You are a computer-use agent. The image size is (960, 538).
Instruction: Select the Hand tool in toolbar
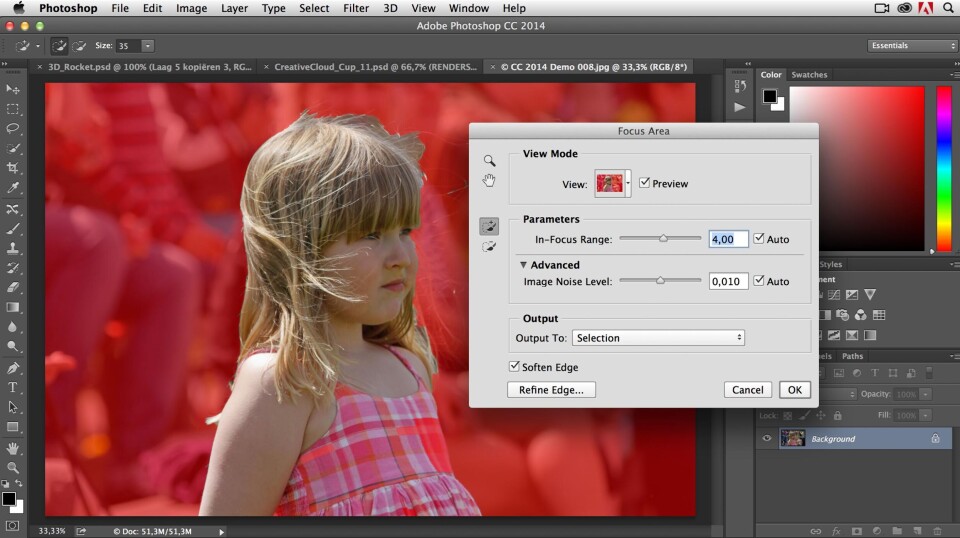click(12, 449)
